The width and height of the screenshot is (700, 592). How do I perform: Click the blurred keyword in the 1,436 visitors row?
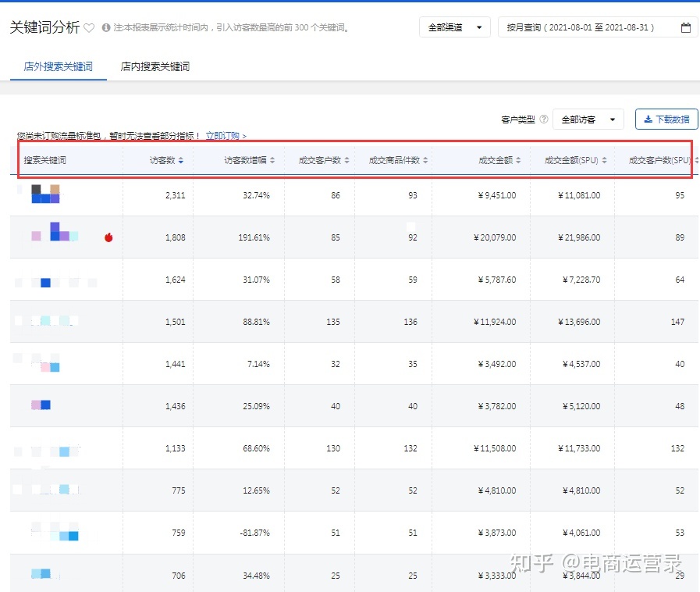[x=41, y=405]
